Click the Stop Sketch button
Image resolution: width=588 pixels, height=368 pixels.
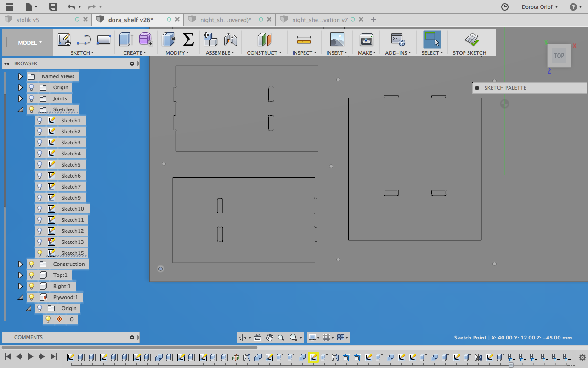click(x=469, y=44)
